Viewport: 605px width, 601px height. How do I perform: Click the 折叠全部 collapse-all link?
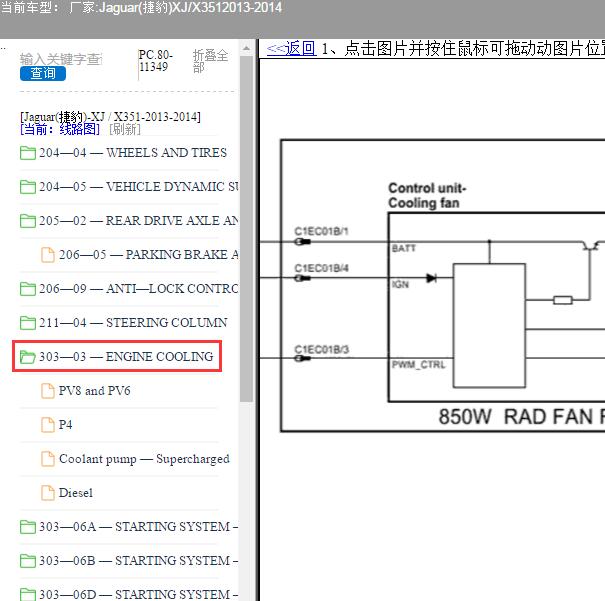(x=210, y=61)
